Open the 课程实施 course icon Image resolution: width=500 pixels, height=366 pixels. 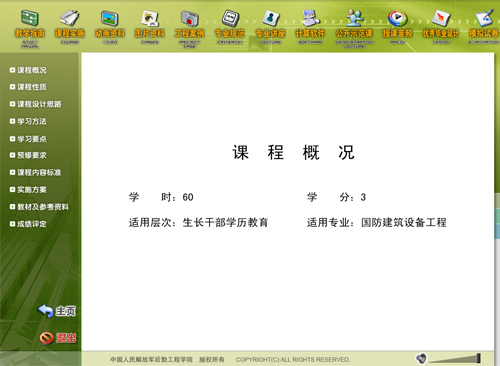pyautogui.click(x=70, y=27)
